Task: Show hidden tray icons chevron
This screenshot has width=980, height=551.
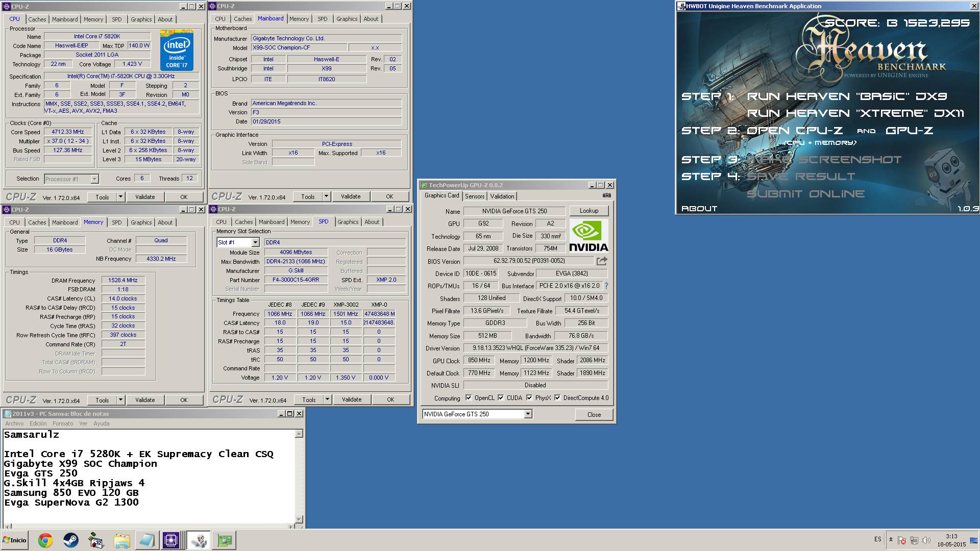Action: [x=891, y=540]
